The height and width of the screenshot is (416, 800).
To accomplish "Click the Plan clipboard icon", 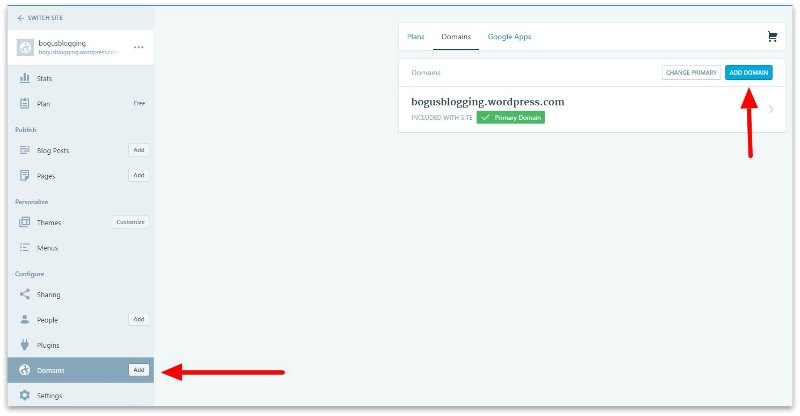I will pyautogui.click(x=24, y=103).
